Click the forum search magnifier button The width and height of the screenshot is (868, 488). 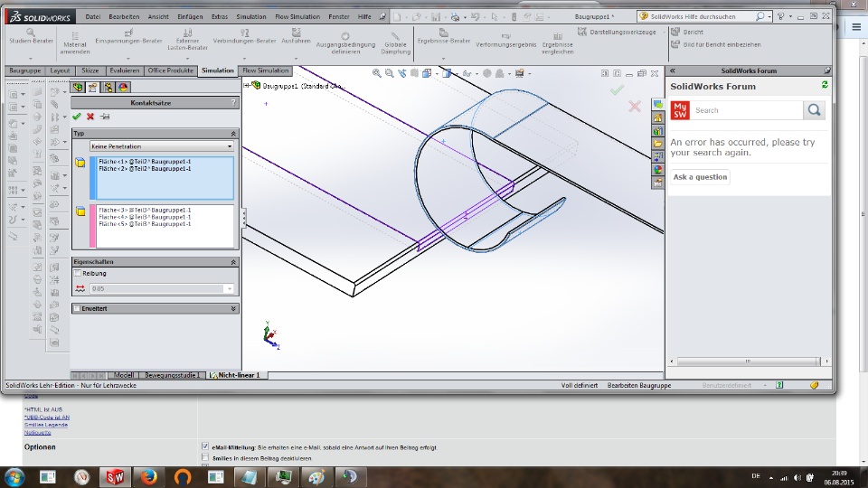814,110
